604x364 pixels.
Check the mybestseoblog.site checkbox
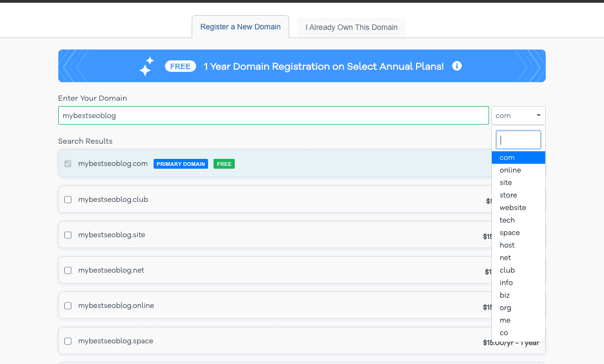68,235
